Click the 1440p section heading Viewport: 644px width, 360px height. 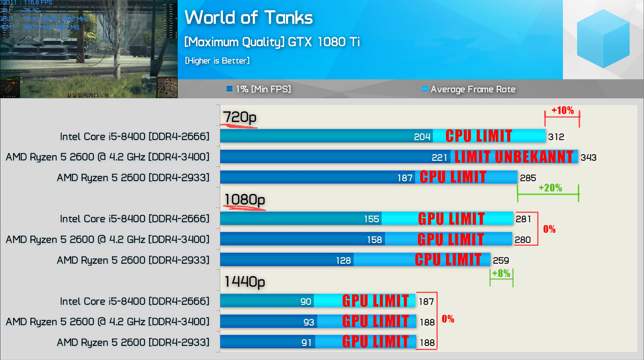click(x=244, y=282)
